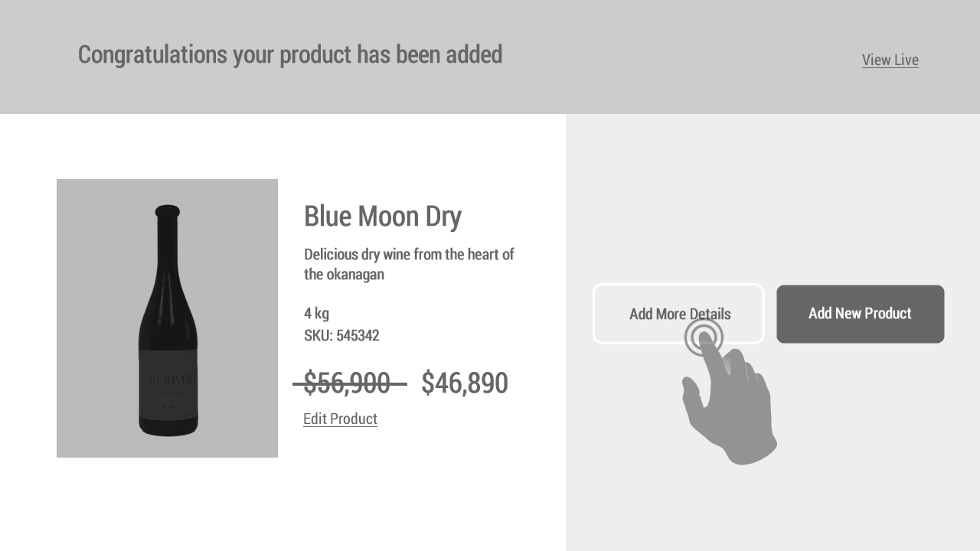980x551 pixels.
Task: Click the 4 kg weight text
Action: (316, 313)
